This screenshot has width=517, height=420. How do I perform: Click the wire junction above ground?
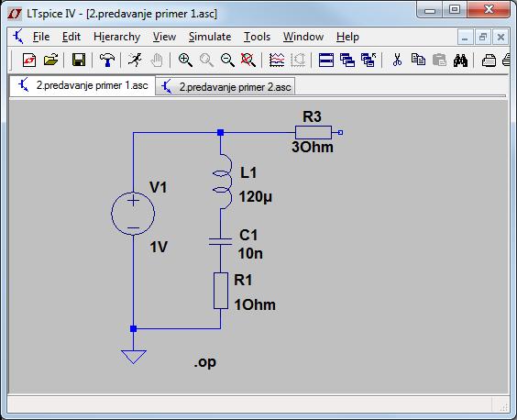pyautogui.click(x=133, y=328)
